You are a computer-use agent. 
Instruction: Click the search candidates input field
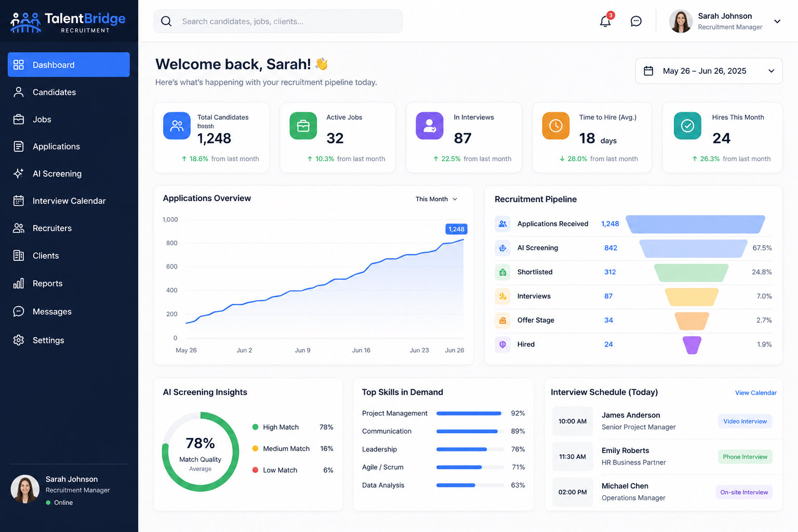click(278, 21)
